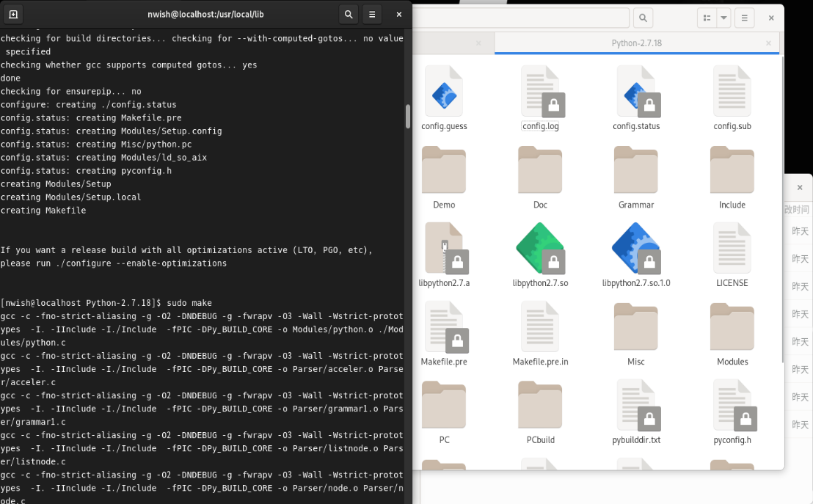The image size is (813, 504).
Task: Expand the view options dropdown arrow
Action: click(x=723, y=18)
